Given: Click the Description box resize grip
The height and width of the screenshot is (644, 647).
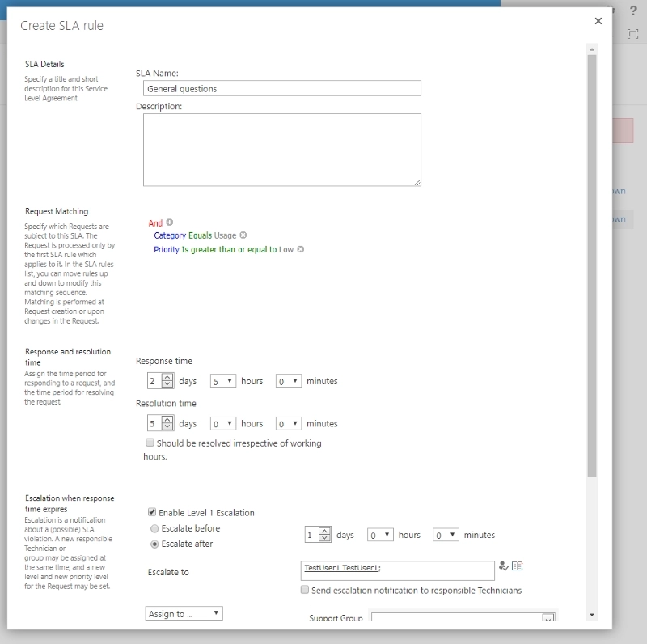Looking at the screenshot, I should 417,183.
